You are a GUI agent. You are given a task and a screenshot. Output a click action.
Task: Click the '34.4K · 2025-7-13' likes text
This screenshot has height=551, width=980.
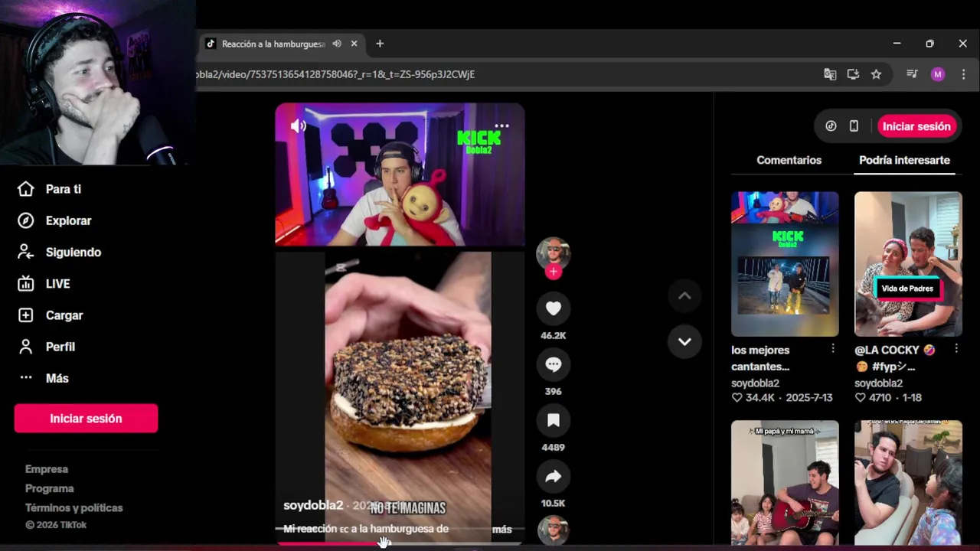point(782,398)
